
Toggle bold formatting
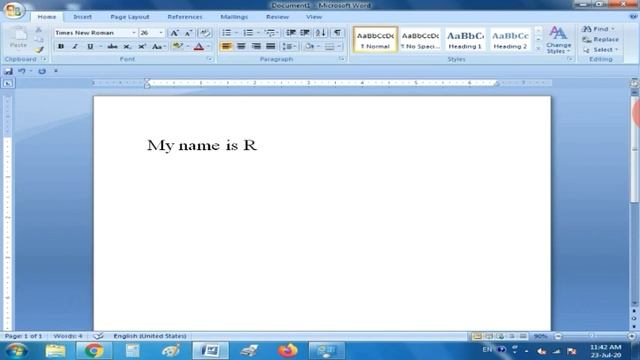61,47
